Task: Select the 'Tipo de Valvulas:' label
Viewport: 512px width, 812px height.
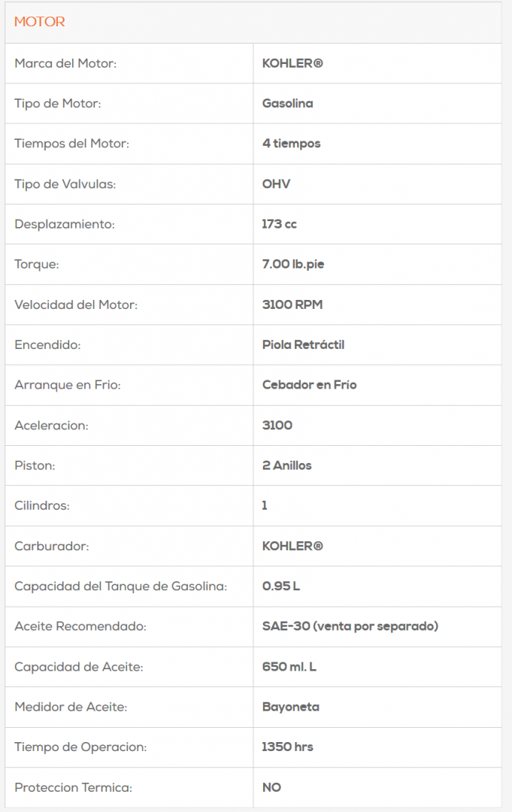Action: tap(65, 184)
